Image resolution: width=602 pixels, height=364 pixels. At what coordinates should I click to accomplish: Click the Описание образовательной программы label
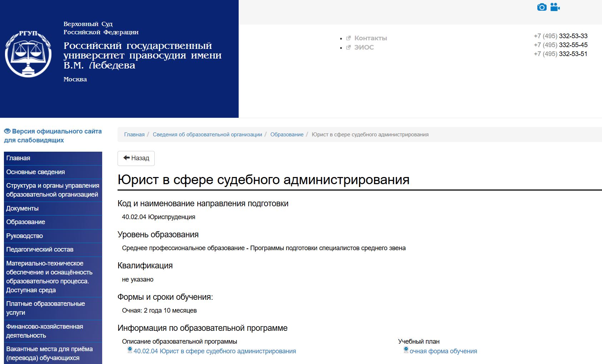[x=179, y=342]
